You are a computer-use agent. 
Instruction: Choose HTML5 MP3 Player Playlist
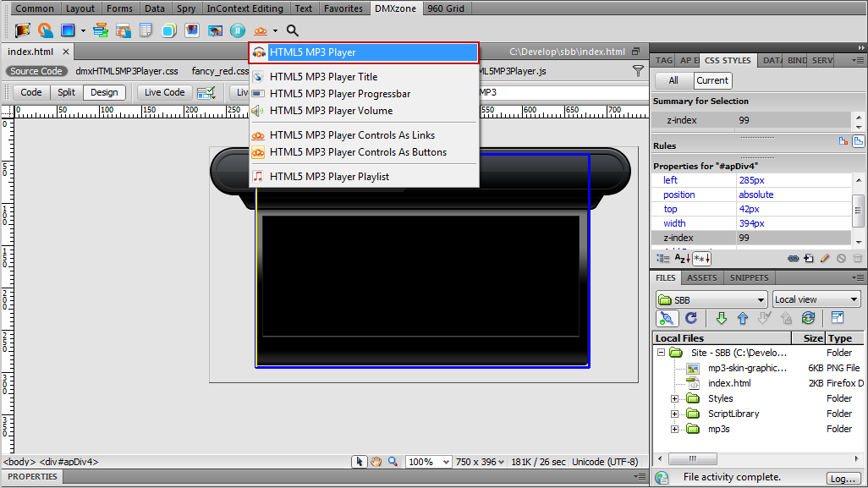[364, 177]
